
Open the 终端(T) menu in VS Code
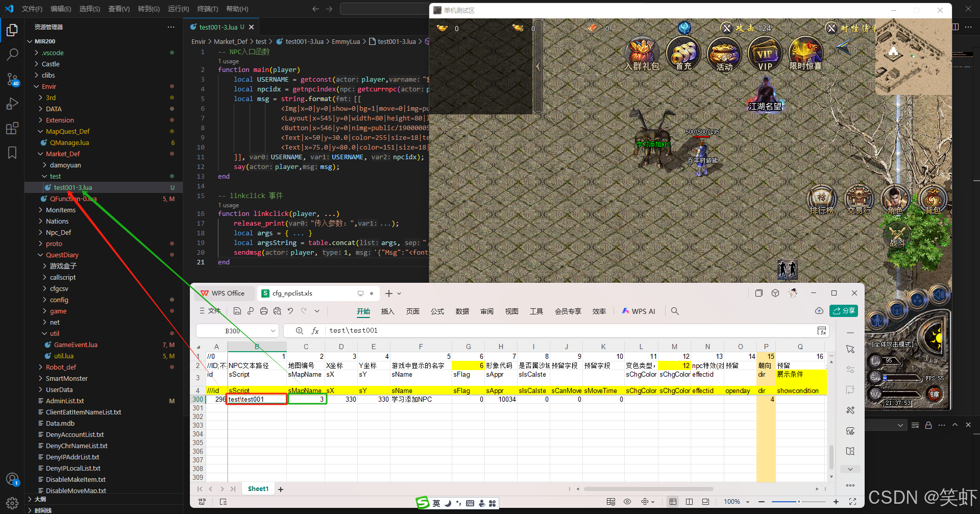[208, 9]
